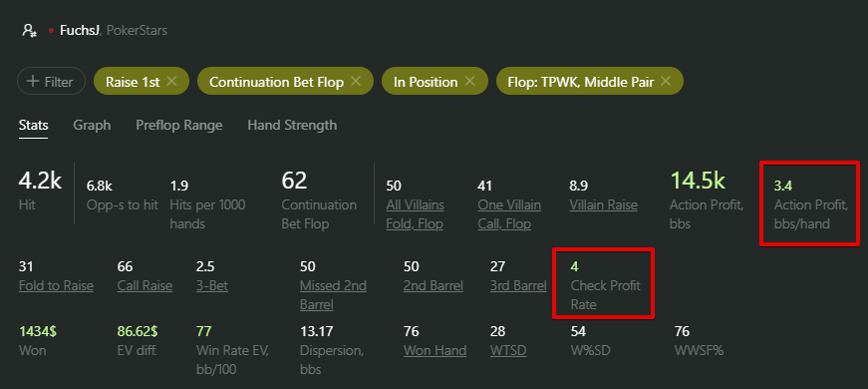Open the Call Raise stat link

click(145, 286)
